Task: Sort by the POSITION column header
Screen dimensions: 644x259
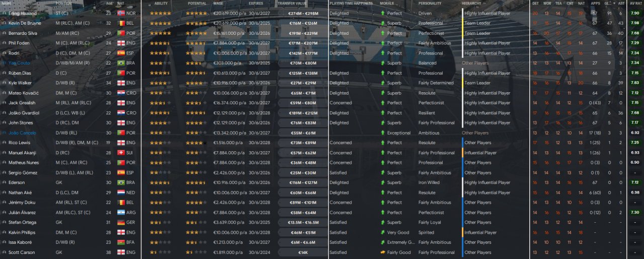Action: pyautogui.click(x=64, y=3)
